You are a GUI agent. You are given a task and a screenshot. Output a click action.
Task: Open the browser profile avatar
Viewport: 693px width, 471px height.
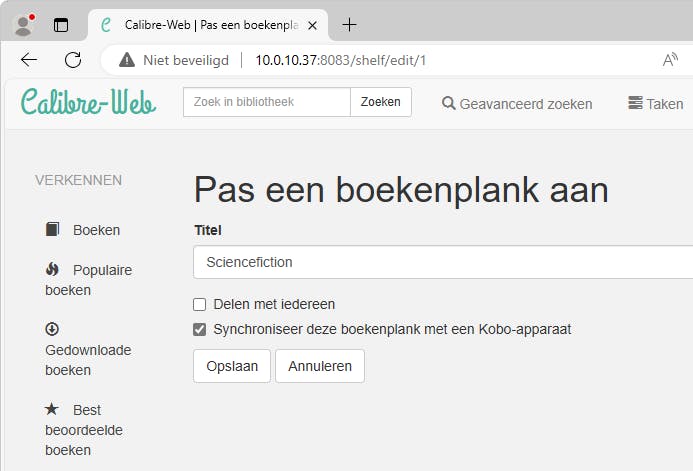point(24,24)
